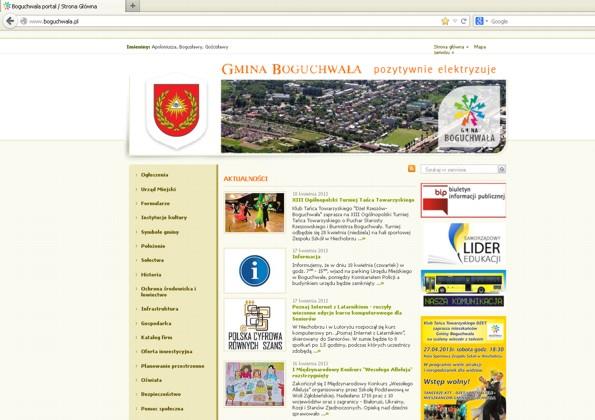Open the Strona główna link in the header
Screen dimensions: 595x420
(449, 47)
